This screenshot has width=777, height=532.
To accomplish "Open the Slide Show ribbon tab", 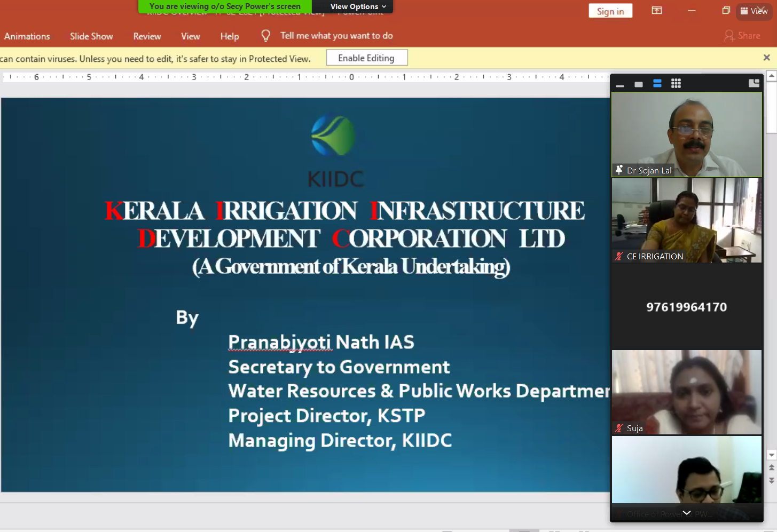I will click(x=91, y=36).
